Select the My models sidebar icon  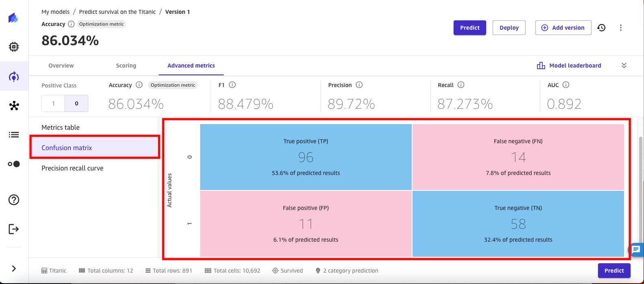14,76
